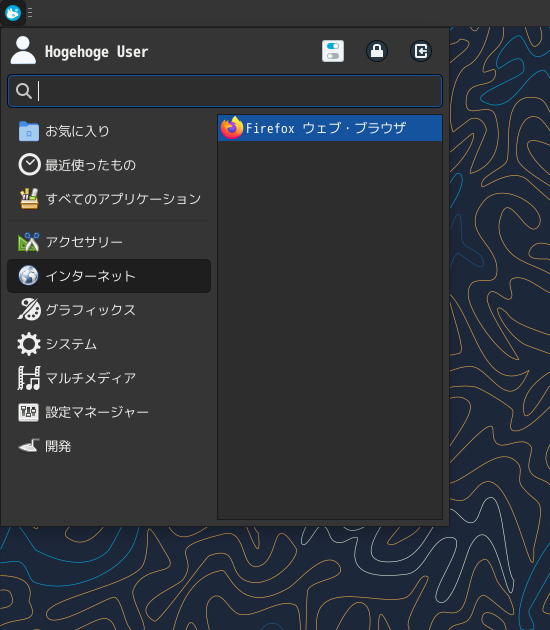Click the Firefox flame icon

(x=232, y=128)
